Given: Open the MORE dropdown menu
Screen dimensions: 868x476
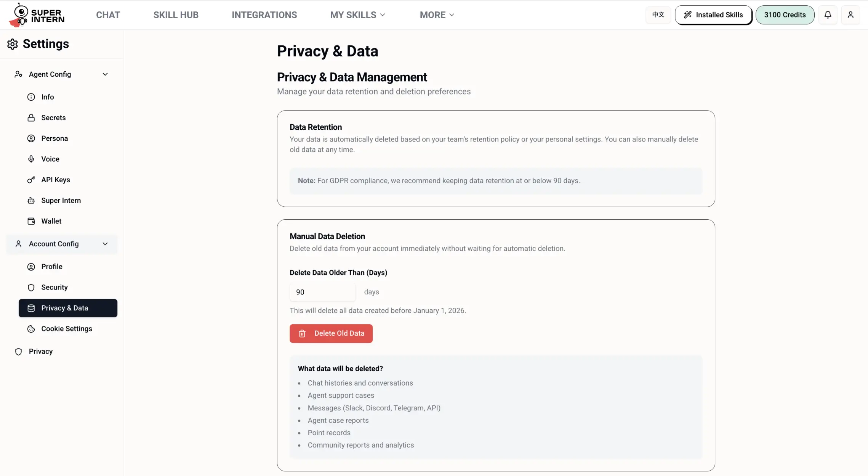Looking at the screenshot, I should point(436,14).
